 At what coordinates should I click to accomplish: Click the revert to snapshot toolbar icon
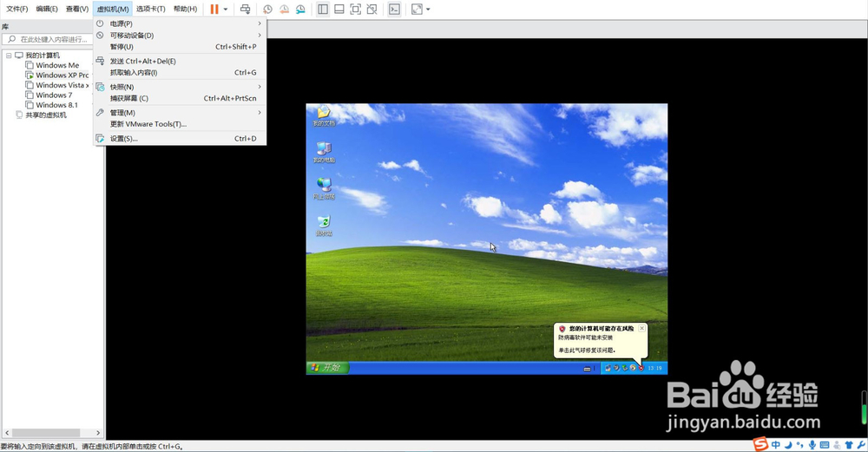284,9
